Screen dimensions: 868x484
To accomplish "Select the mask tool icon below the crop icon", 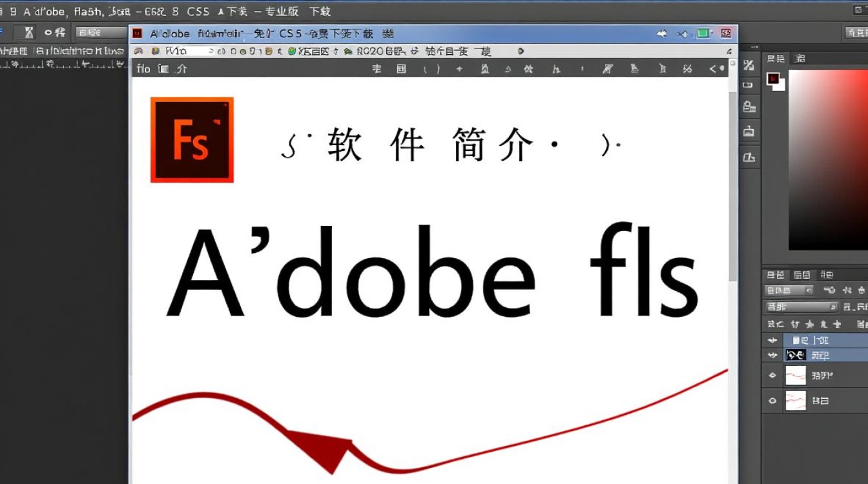I will tap(750, 85).
